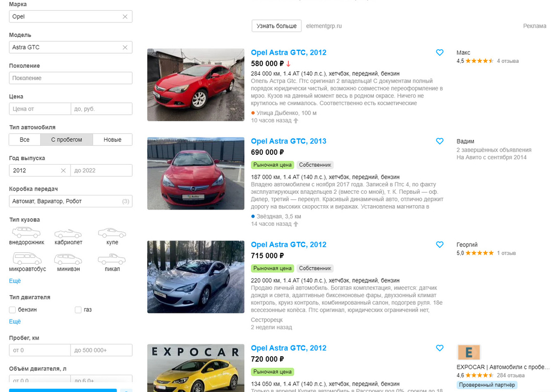The width and height of the screenshot is (555, 392).
Task: Click the EXPOCAR dealer logo
Action: point(469,352)
